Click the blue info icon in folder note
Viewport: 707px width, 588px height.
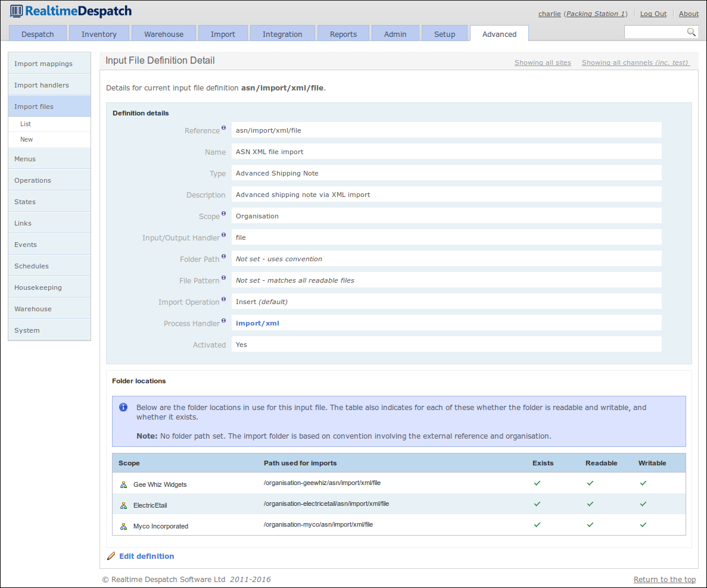pos(123,407)
